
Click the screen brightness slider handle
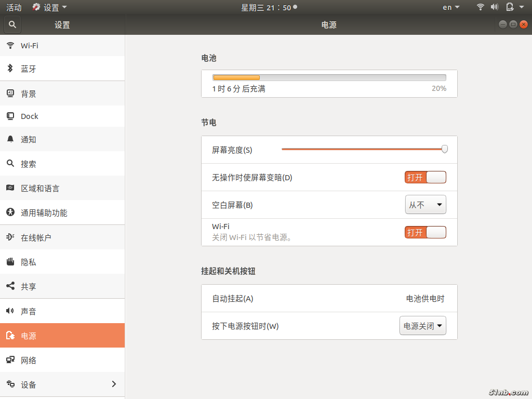pos(445,150)
